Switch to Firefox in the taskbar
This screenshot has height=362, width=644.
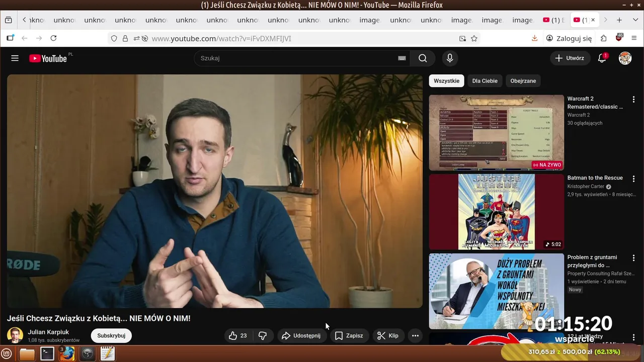(x=67, y=354)
